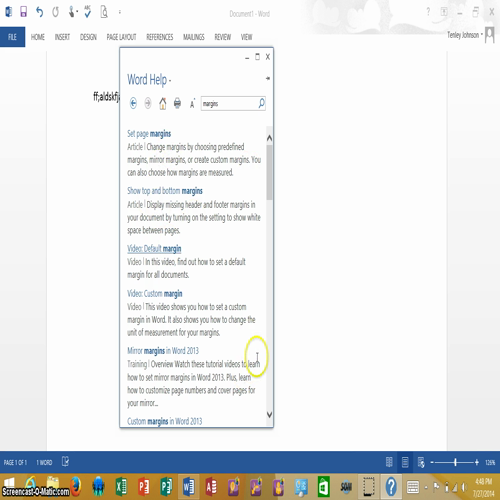This screenshot has height=500, width=500.
Task: Go to Word Help home
Action: click(x=163, y=103)
